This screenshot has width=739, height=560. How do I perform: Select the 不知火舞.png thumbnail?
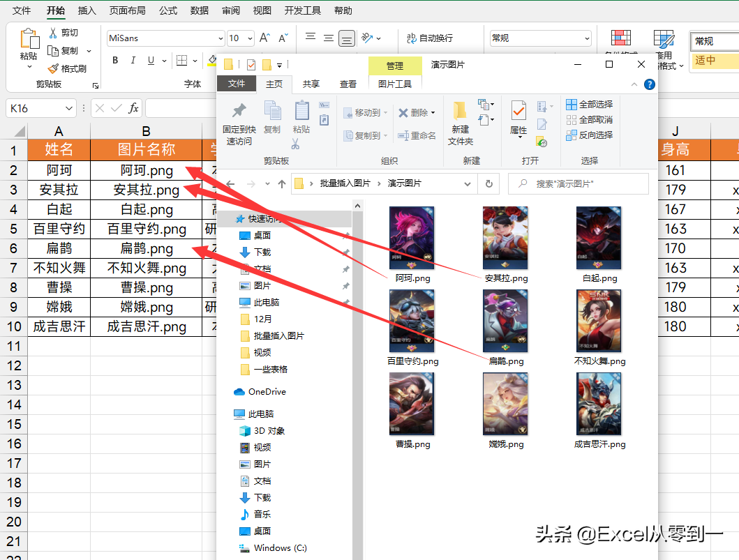tap(599, 320)
